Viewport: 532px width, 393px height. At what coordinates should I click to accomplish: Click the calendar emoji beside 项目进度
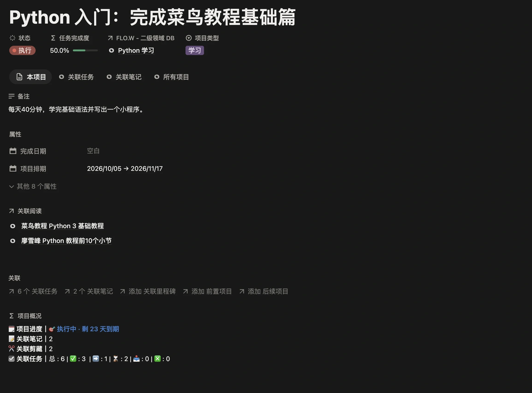[x=11, y=329]
